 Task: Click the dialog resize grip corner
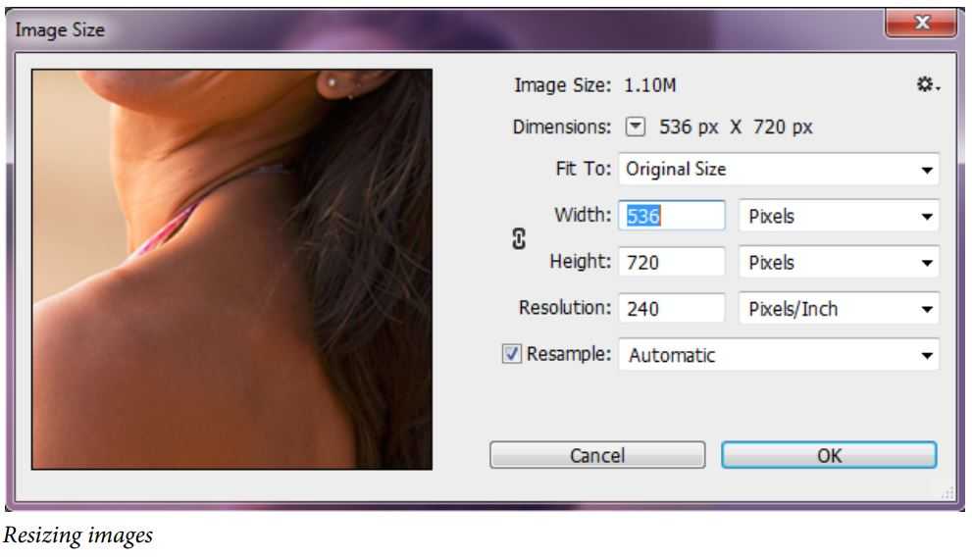(x=947, y=493)
